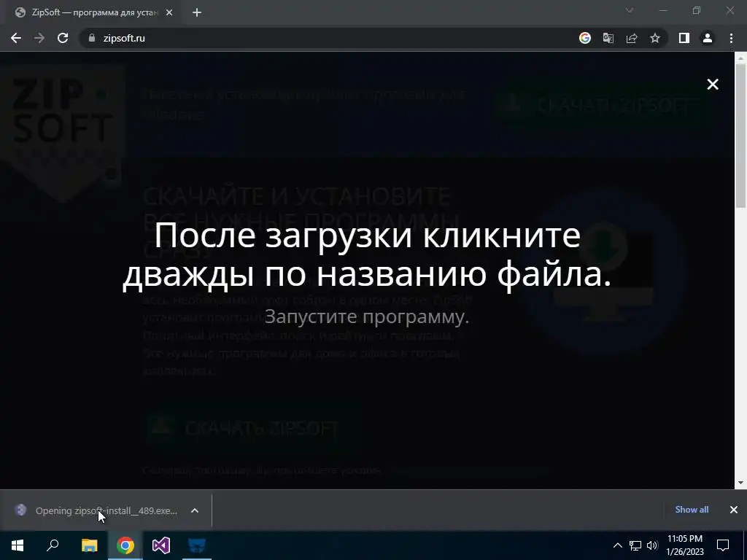Open the Chrome profile menu
The height and width of the screenshot is (560, 747).
pos(708,38)
